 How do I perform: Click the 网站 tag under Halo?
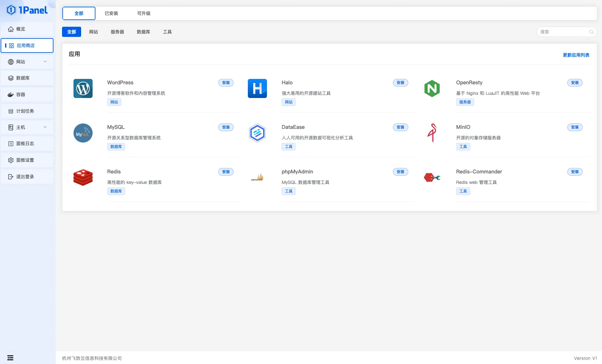pyautogui.click(x=289, y=102)
